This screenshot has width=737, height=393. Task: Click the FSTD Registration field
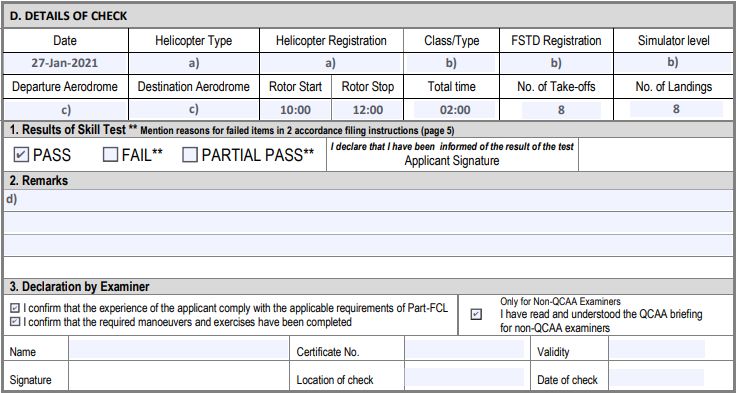click(556, 63)
